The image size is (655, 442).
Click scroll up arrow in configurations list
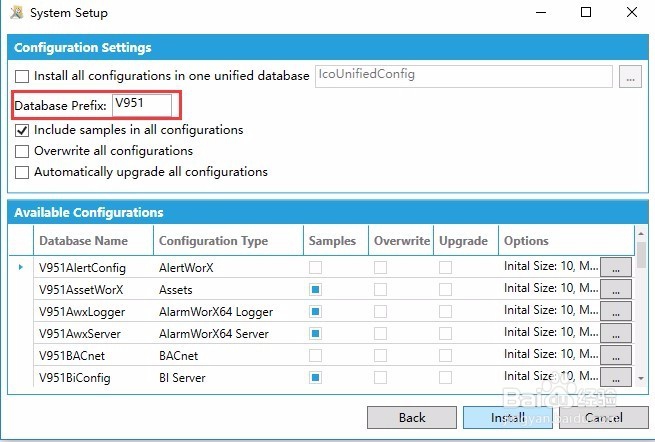[x=641, y=234]
